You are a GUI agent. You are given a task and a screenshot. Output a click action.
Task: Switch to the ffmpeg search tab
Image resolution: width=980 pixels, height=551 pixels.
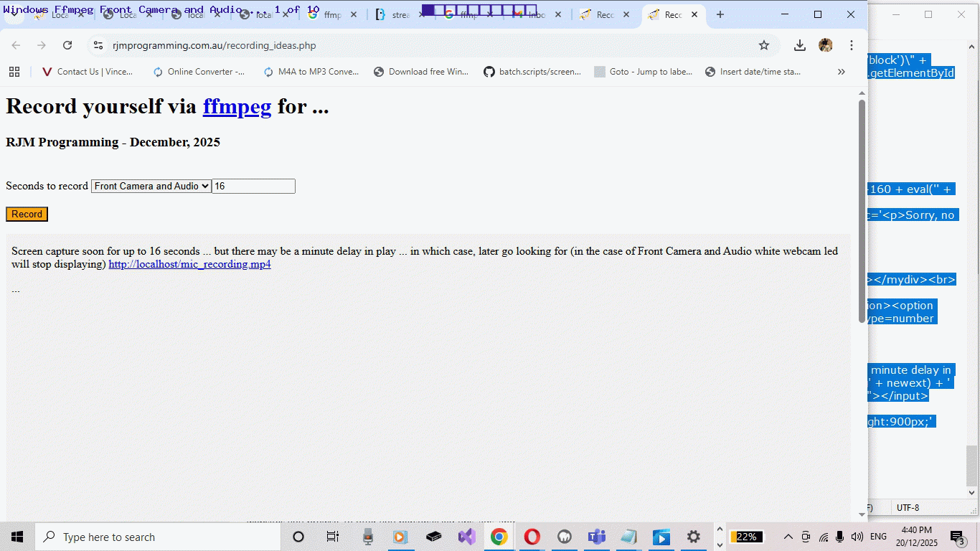[x=470, y=14]
